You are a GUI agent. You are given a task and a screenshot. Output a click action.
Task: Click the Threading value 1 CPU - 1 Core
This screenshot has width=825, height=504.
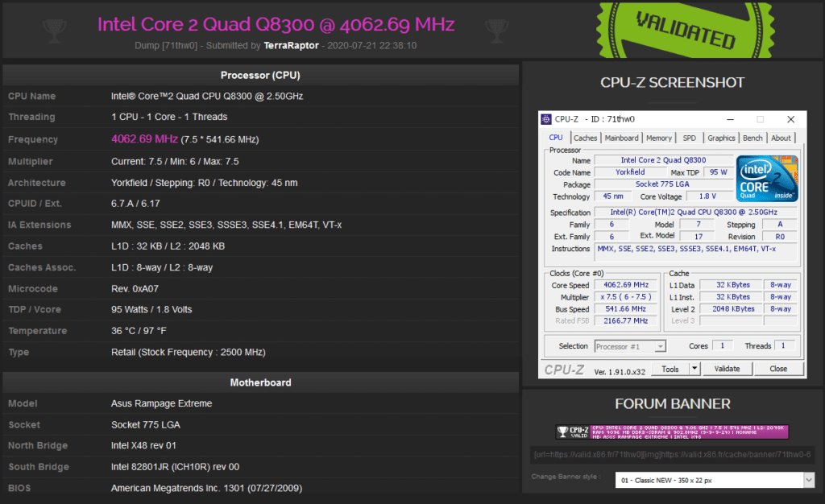[x=169, y=117]
